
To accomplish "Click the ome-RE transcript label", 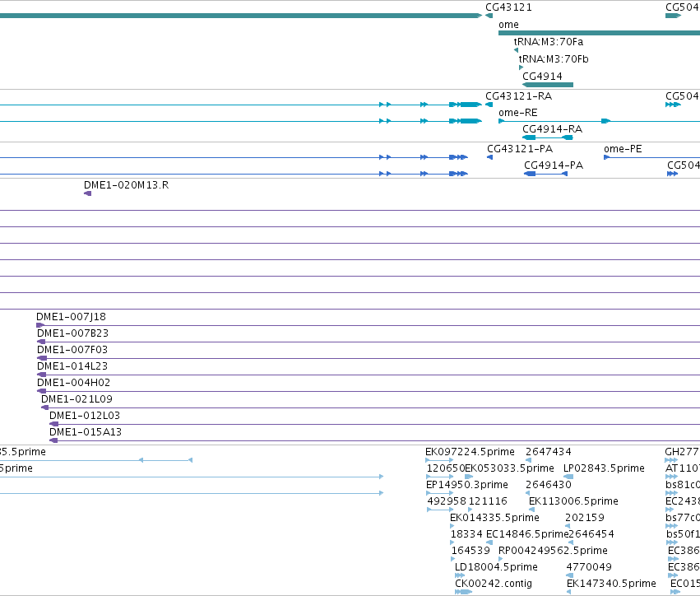I will 518,113.
